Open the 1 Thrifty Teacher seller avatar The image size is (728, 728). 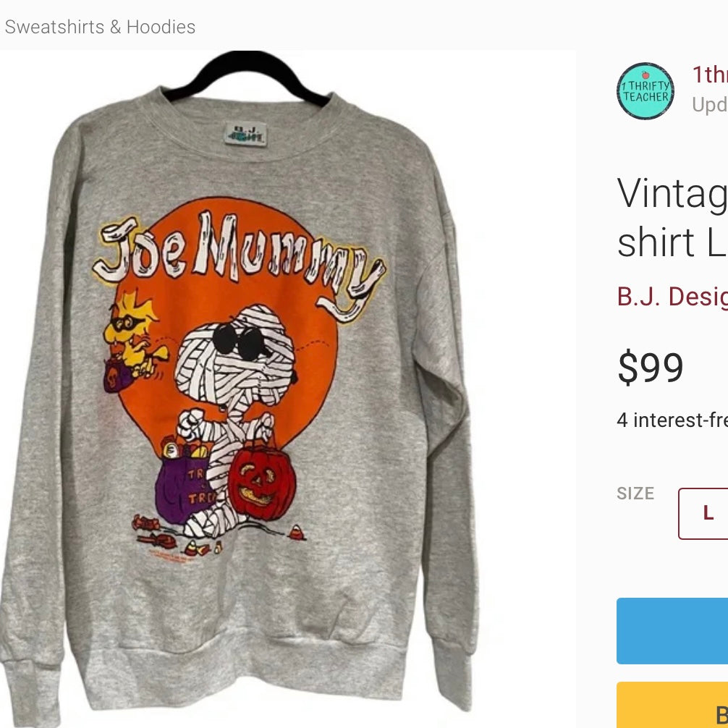pos(646,91)
